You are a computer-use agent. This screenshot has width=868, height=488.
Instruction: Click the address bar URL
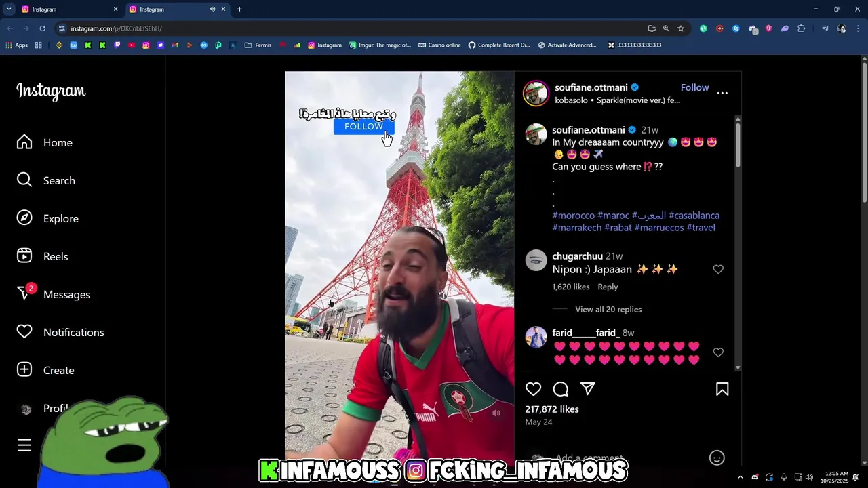(x=117, y=28)
